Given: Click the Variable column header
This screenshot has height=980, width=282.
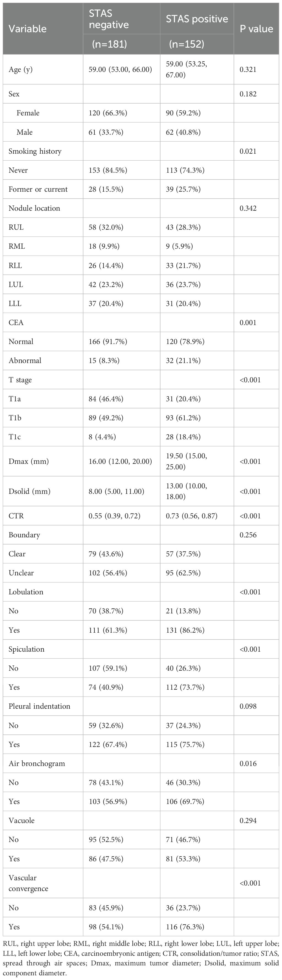Looking at the screenshot, I should pos(28,29).
